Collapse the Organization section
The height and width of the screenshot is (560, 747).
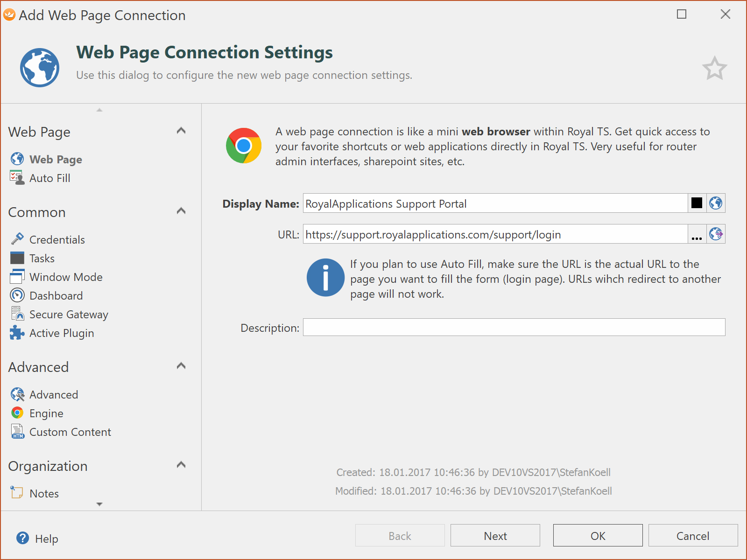pos(181,465)
